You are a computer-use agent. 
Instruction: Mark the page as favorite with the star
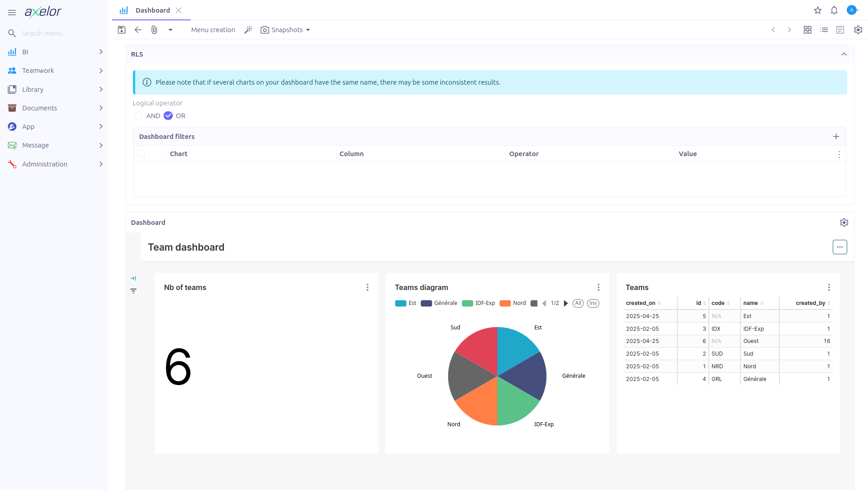tap(818, 10)
